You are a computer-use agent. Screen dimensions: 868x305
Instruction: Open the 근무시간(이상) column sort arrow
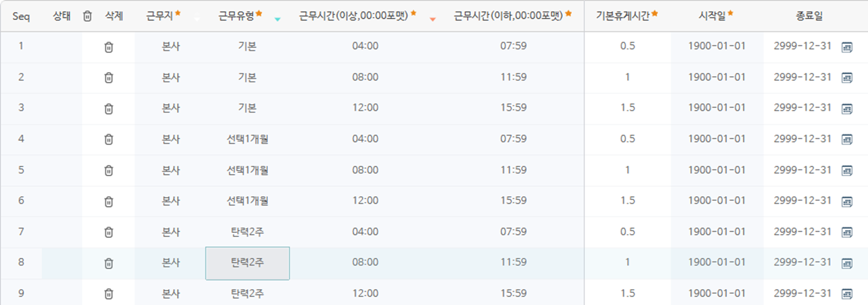(432, 19)
